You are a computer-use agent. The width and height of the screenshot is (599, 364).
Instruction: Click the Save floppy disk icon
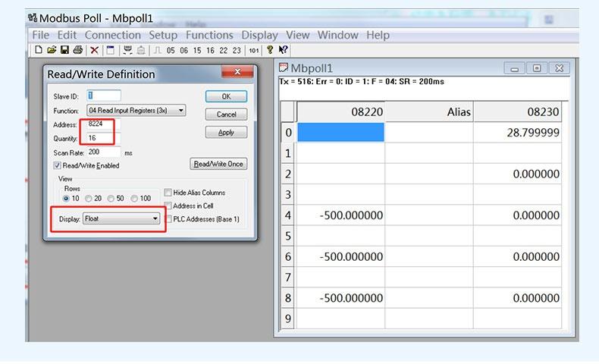[65, 50]
